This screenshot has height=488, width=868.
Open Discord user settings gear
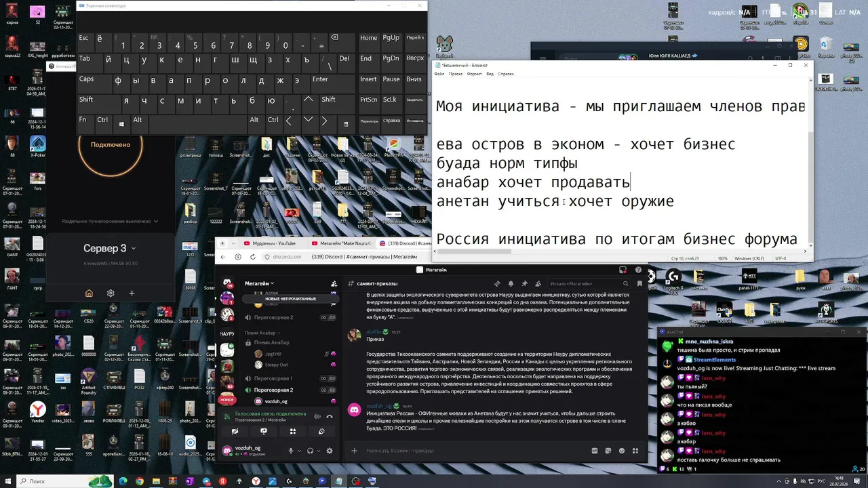click(x=330, y=451)
